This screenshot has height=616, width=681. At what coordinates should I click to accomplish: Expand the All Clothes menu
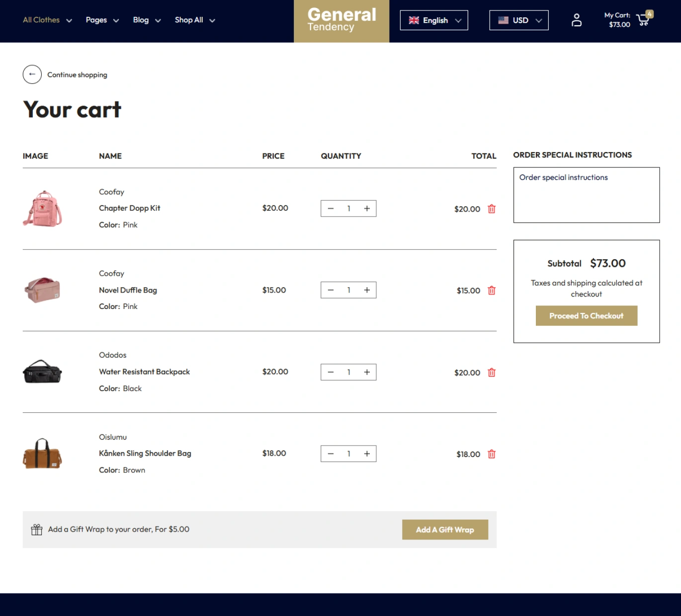pyautogui.click(x=47, y=20)
